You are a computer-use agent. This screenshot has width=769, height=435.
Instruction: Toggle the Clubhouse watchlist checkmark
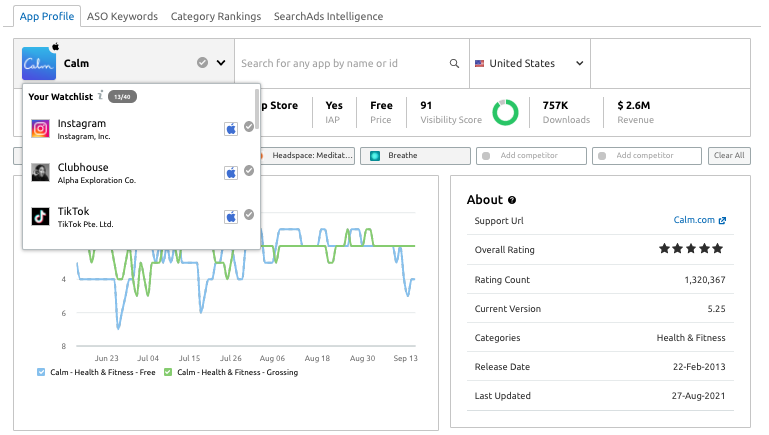249,170
